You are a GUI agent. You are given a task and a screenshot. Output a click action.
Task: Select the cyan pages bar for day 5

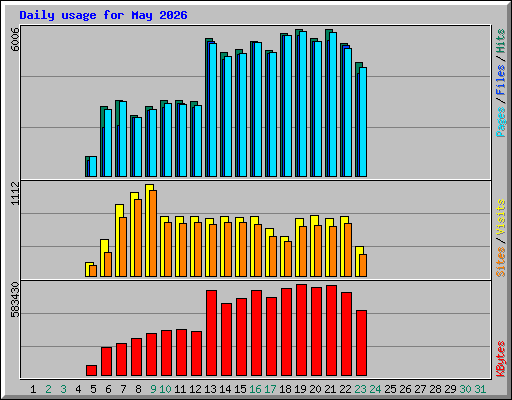pos(93,167)
